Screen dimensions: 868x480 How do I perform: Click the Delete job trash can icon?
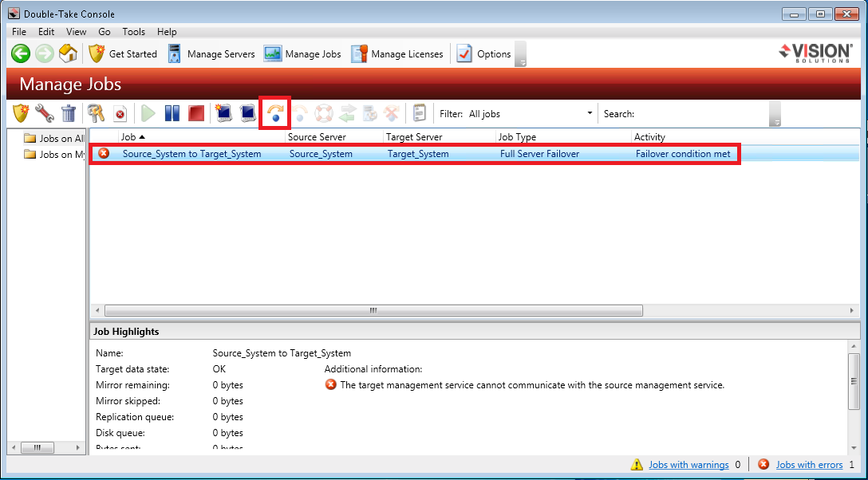pos(69,114)
